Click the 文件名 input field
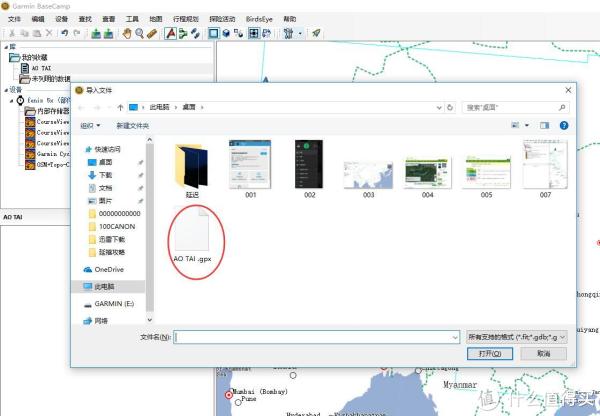The width and height of the screenshot is (600, 416). pos(316,337)
